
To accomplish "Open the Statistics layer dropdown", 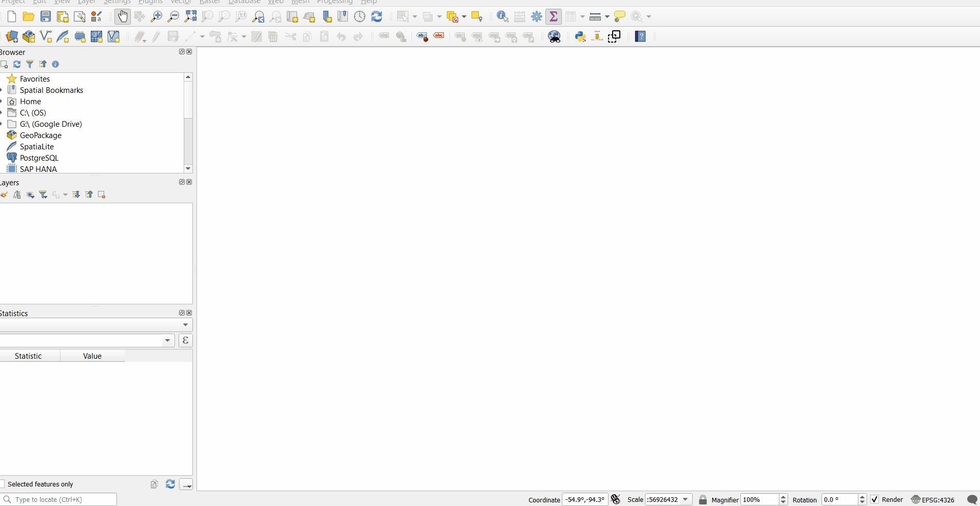I will click(185, 325).
